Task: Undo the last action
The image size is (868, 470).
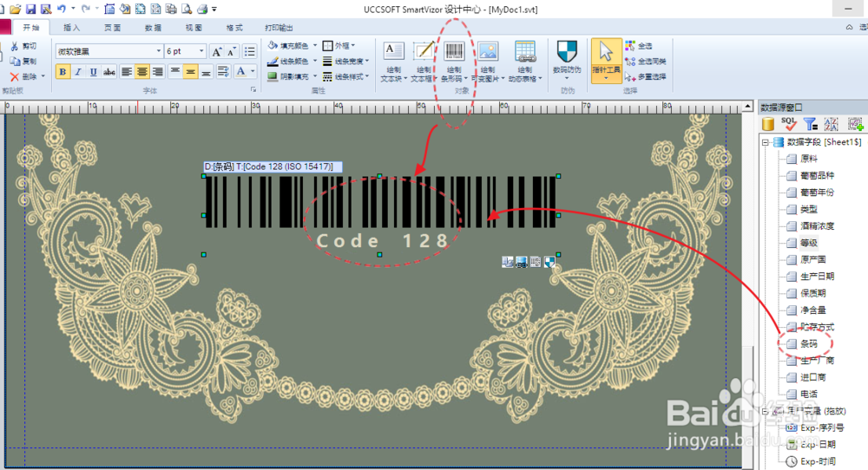Action: pyautogui.click(x=62, y=9)
